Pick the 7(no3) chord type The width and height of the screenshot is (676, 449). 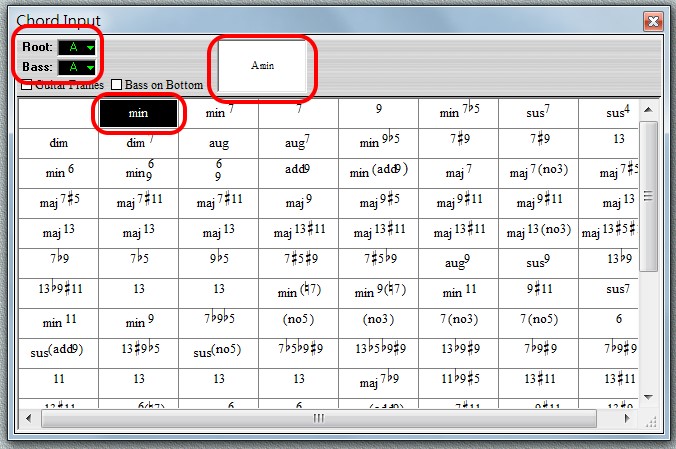(x=459, y=323)
